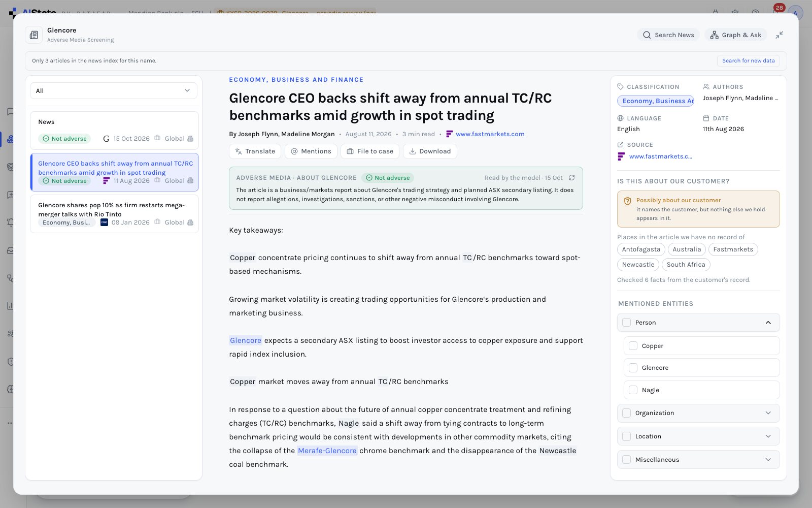Click the South Africa place tag
Screen dimensions: 812x508
[686, 265]
